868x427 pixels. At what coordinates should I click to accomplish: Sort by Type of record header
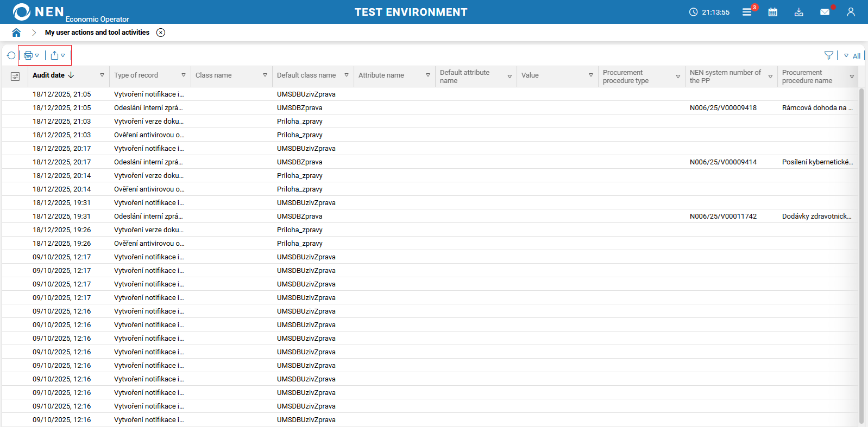[x=136, y=75]
